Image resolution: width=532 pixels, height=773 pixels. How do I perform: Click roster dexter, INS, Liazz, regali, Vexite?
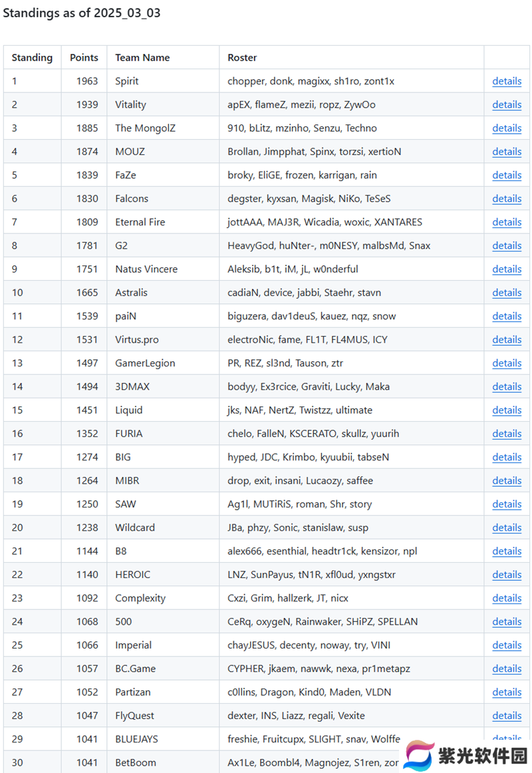pos(296,715)
